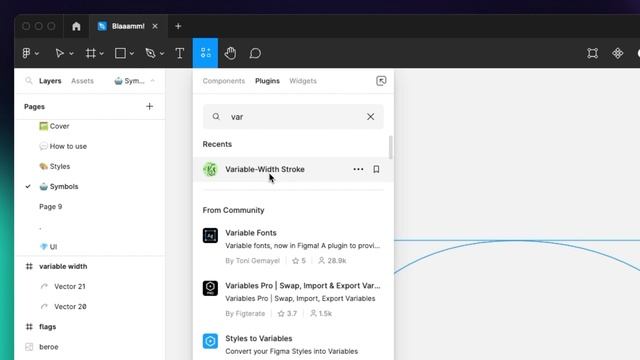Open the Layers tab
The width and height of the screenshot is (640, 360).
tap(50, 81)
